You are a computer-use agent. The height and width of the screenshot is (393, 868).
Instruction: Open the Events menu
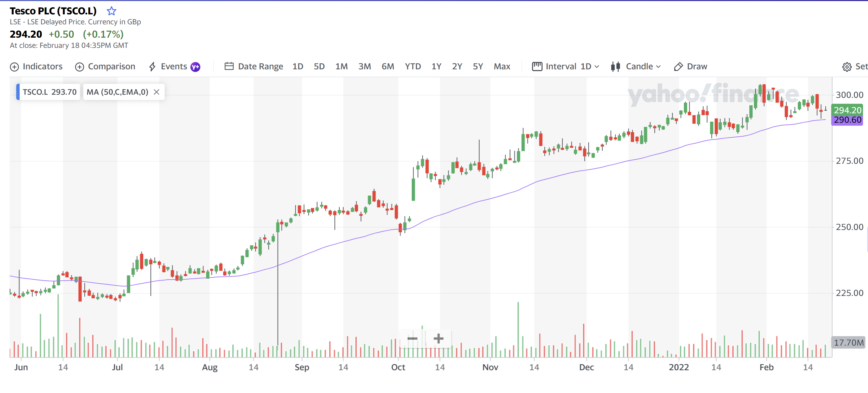coord(174,66)
